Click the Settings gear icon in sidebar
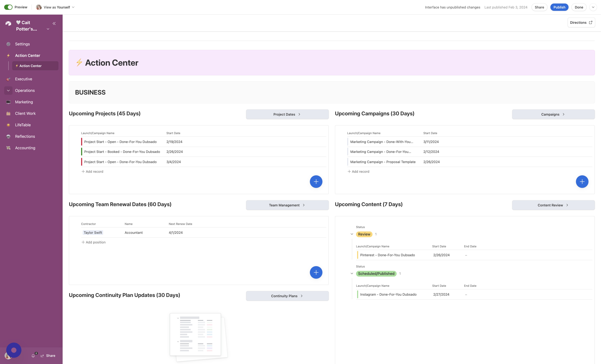601x364 pixels. click(x=8, y=44)
